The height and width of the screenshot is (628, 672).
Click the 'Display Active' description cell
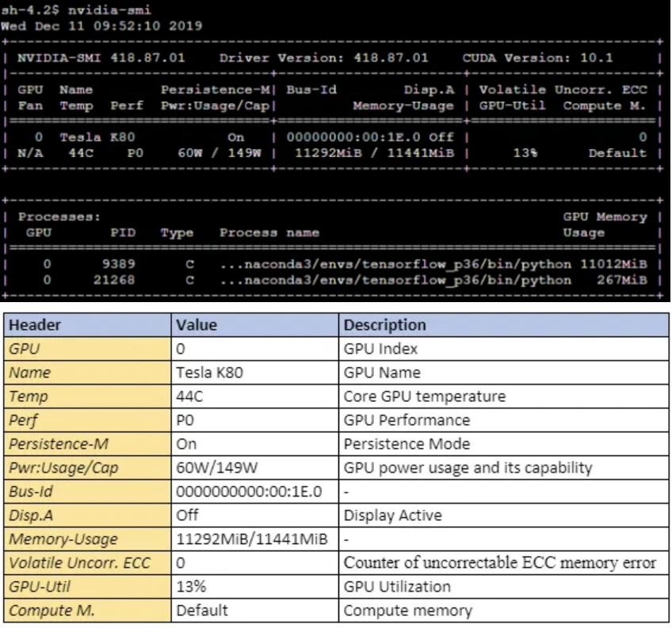392,515
